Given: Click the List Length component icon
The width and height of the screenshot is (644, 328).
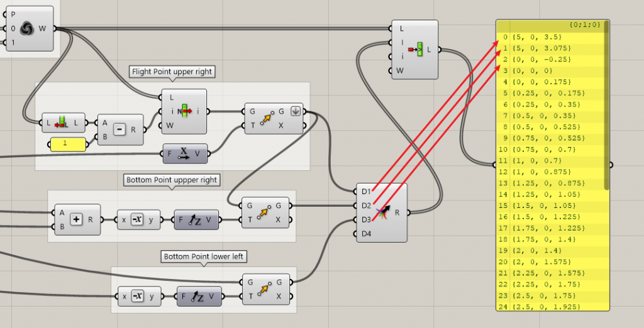Looking at the screenshot, I should 62,123.
